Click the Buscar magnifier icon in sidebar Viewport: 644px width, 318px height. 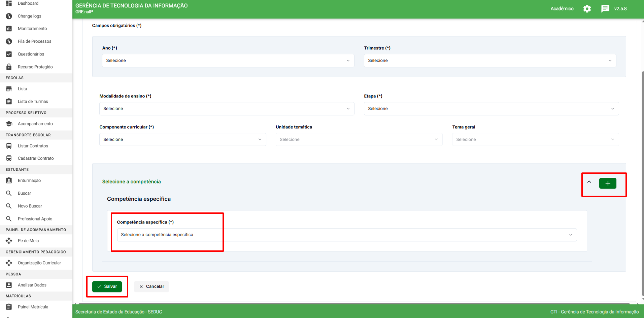pyautogui.click(x=9, y=193)
